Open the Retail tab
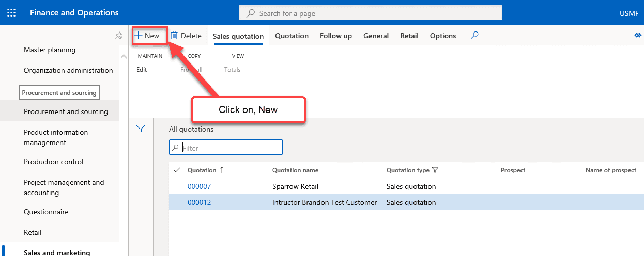Viewport: 644px width, 256px height. [409, 36]
